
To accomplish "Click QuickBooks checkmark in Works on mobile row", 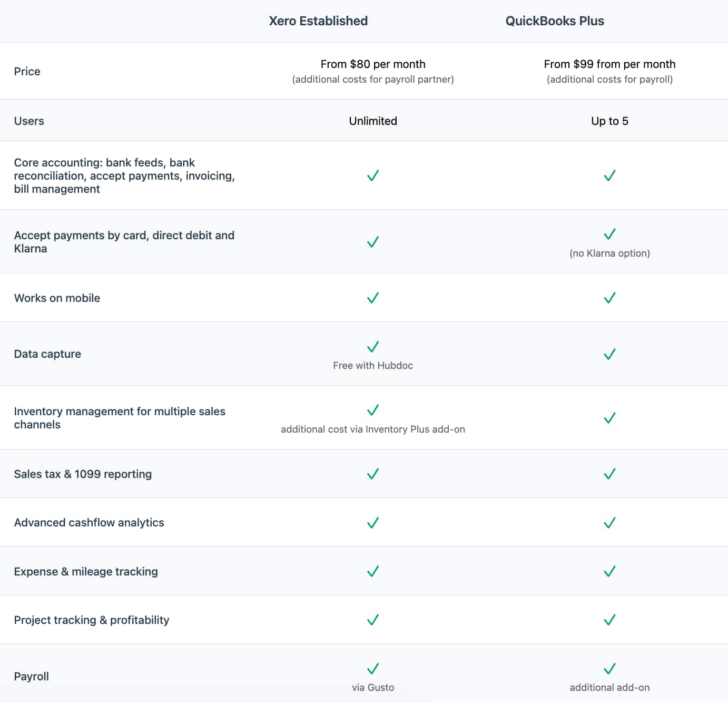I will pyautogui.click(x=609, y=298).
